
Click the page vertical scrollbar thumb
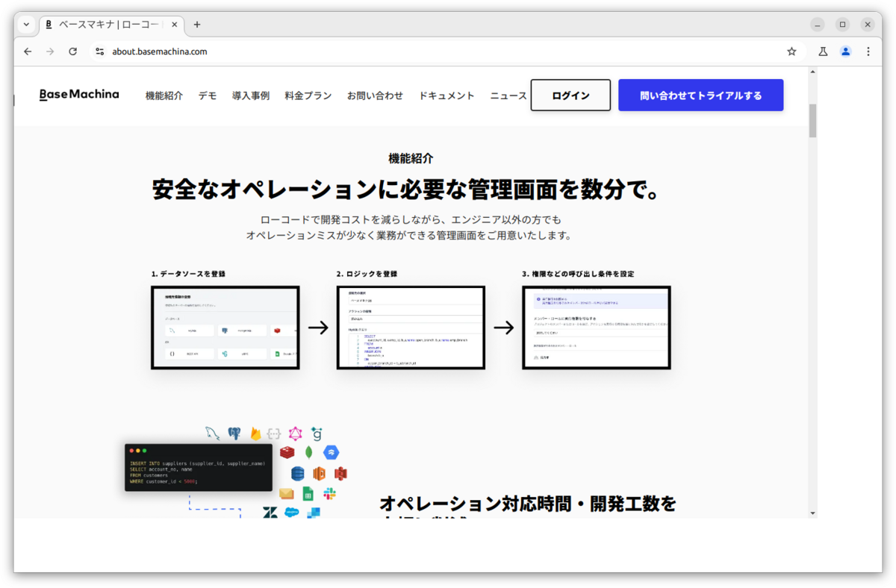812,120
